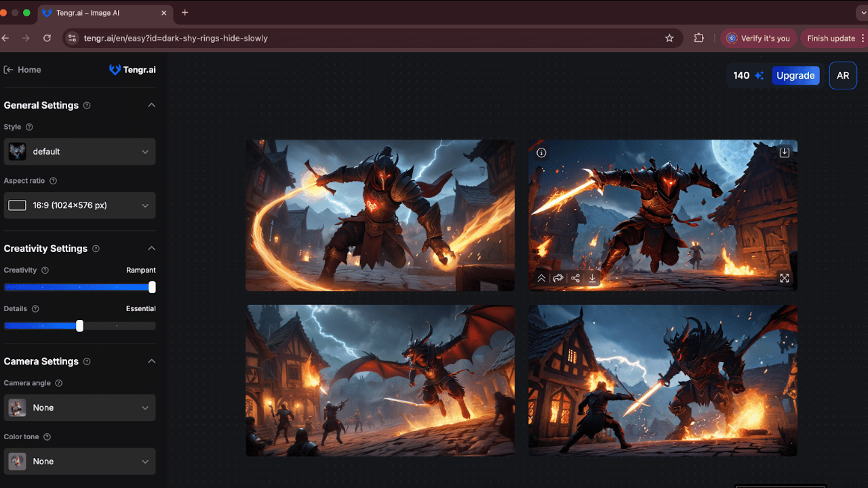Screen dimensions: 868x488
Task: Click the help icon beside the Aspect ratio label
Action: (x=53, y=181)
